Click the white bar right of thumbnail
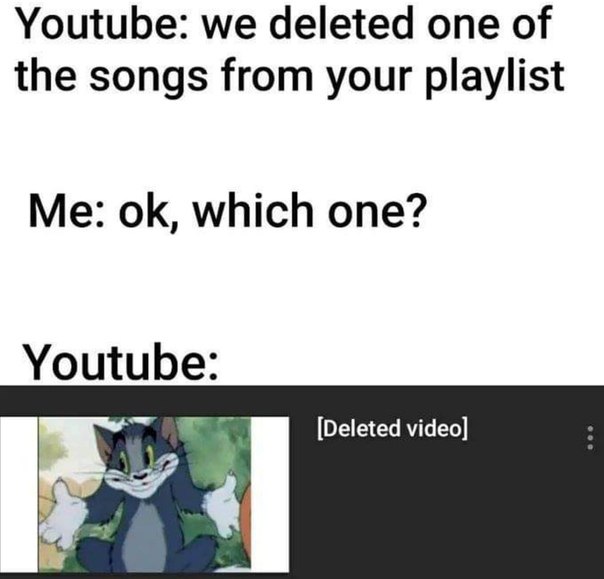Viewport: 604px width, 579px height. tap(270, 494)
